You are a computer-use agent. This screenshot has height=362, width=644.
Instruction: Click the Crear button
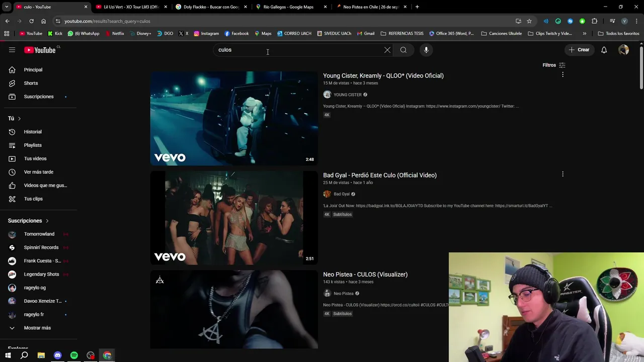tap(579, 50)
